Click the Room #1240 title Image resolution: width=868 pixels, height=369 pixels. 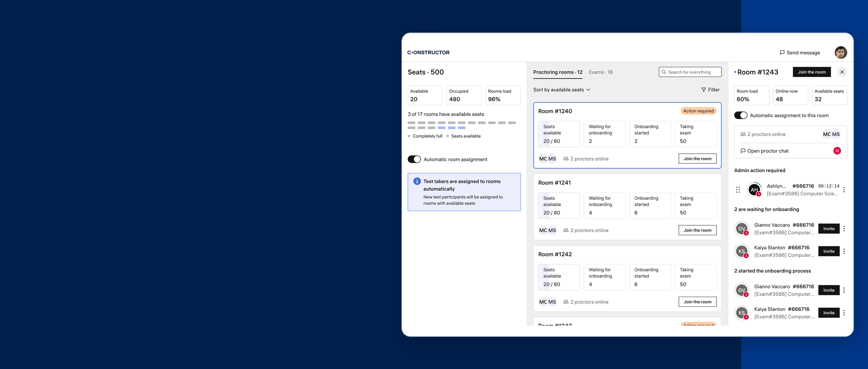click(555, 111)
